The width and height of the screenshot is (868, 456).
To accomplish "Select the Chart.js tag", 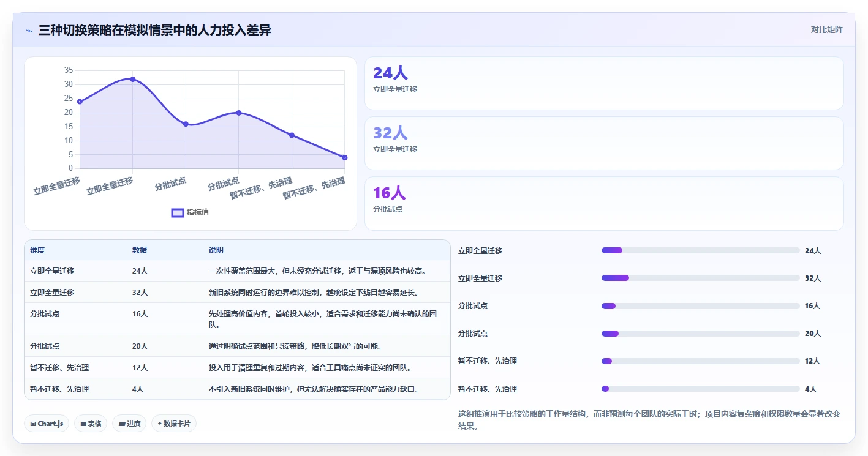I will (47, 424).
